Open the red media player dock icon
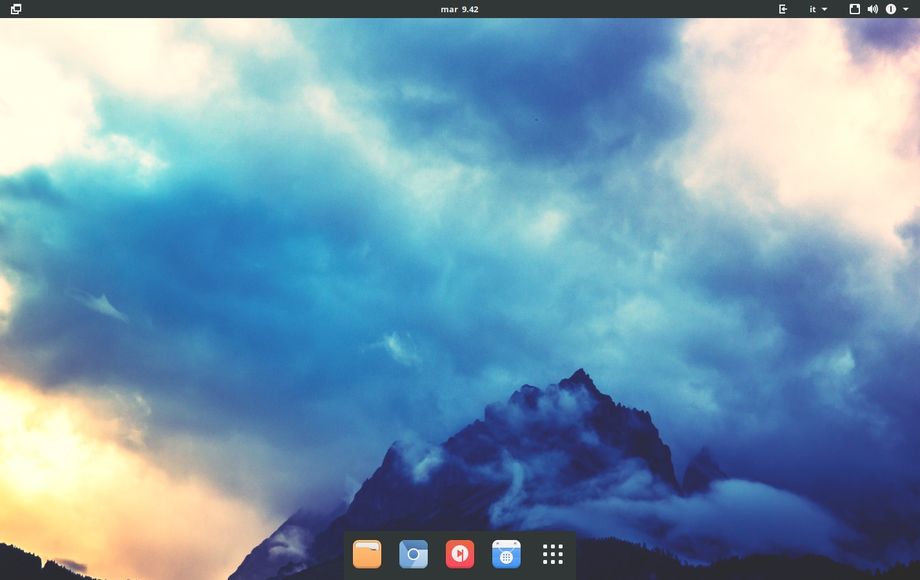Image resolution: width=920 pixels, height=580 pixels. click(x=460, y=554)
